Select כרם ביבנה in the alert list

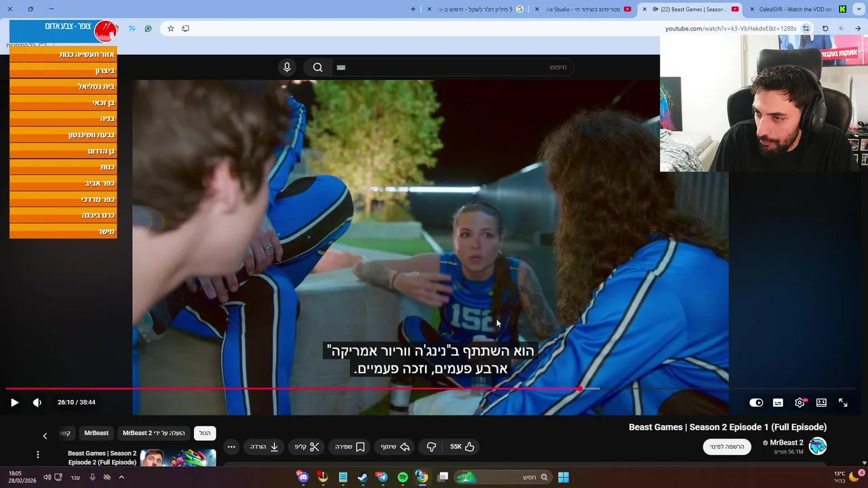(63, 216)
